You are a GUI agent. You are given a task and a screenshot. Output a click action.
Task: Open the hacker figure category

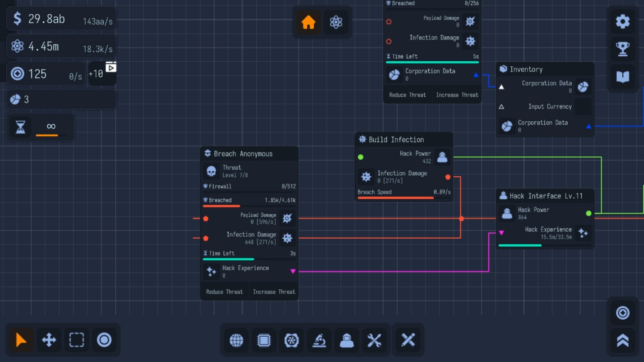[x=347, y=341]
